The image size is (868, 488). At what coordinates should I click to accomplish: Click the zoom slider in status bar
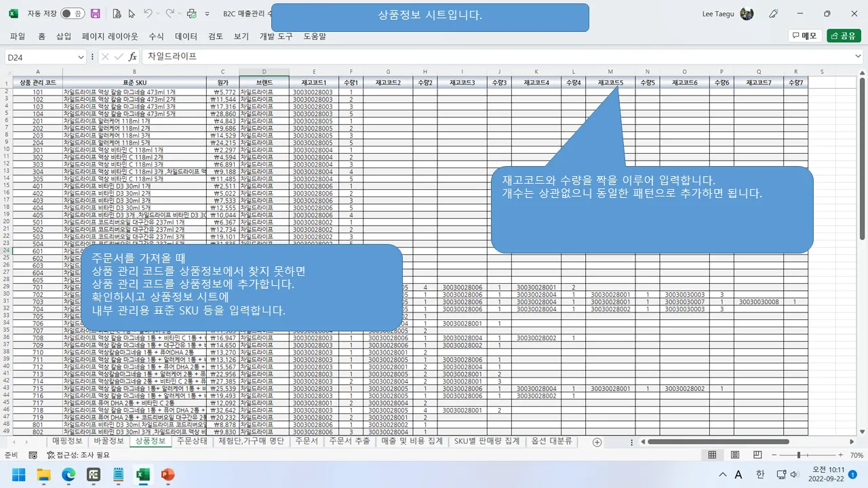tap(799, 455)
